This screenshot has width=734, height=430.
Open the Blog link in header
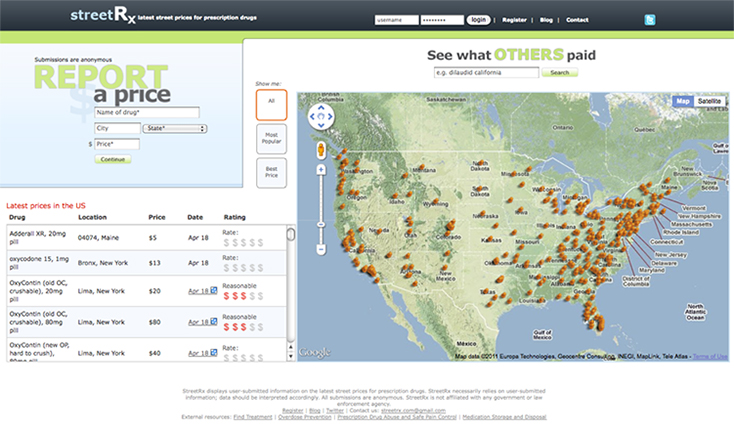click(x=546, y=20)
